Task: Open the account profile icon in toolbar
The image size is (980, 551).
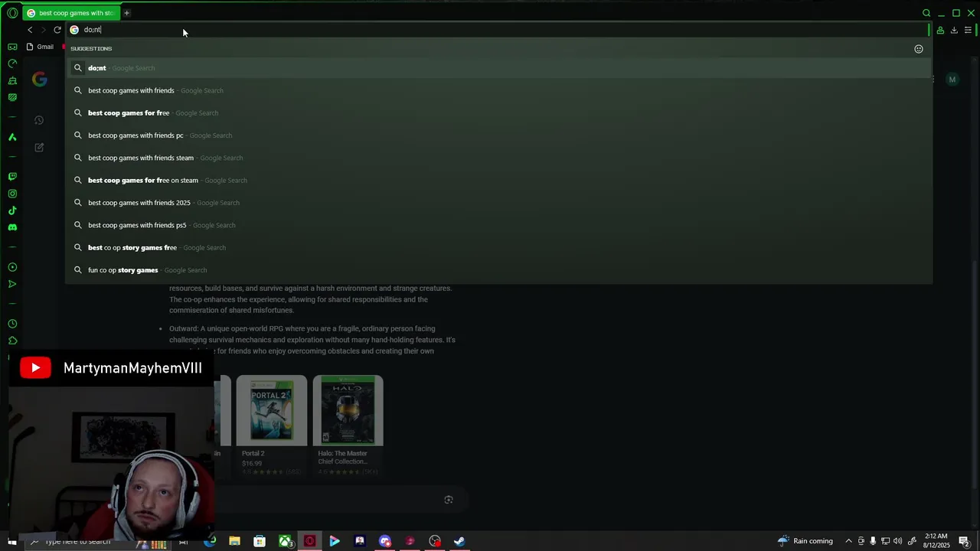Action: [x=940, y=30]
